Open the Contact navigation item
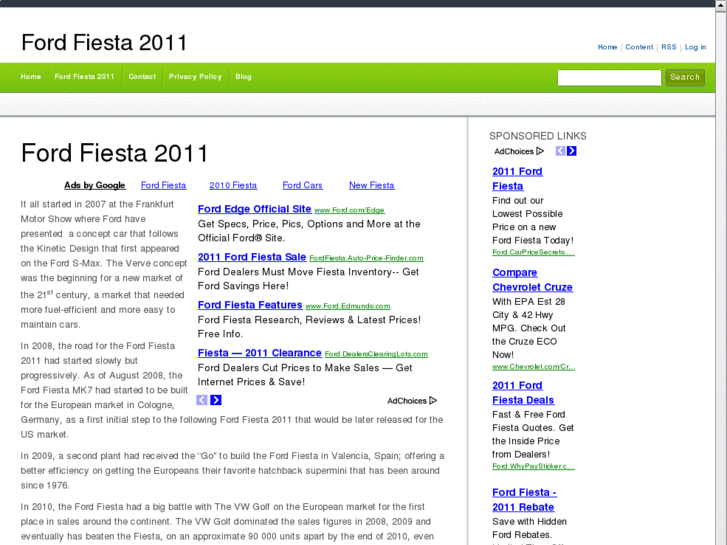 click(142, 77)
